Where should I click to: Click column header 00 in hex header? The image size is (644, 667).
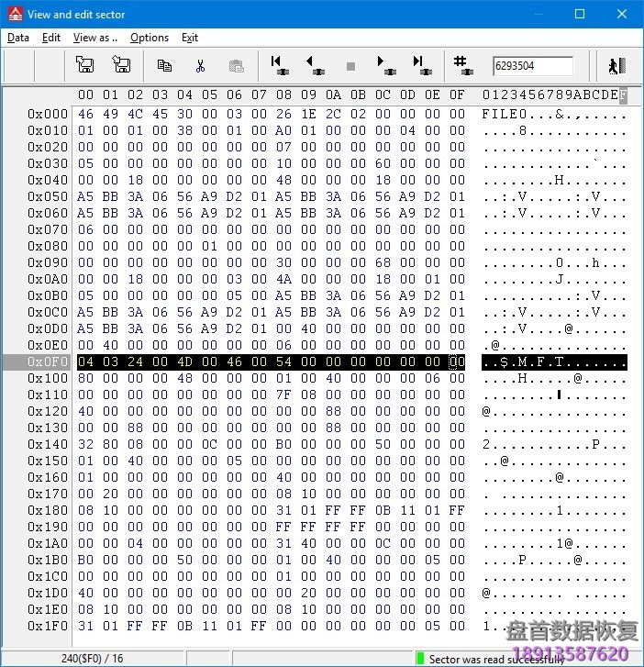point(85,94)
